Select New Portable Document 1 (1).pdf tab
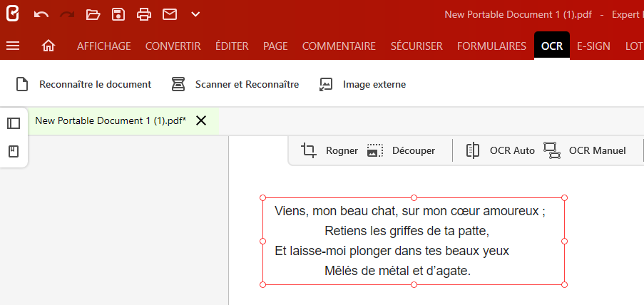644x305 pixels. click(111, 120)
